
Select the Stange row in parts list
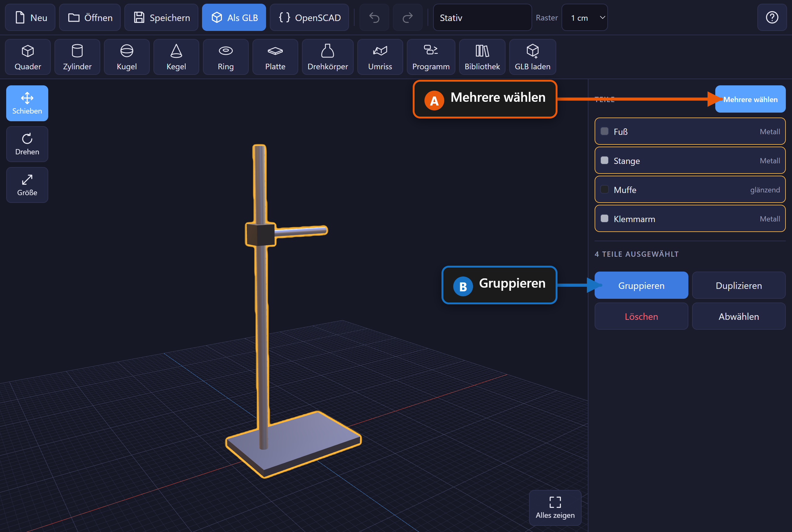[x=690, y=161]
